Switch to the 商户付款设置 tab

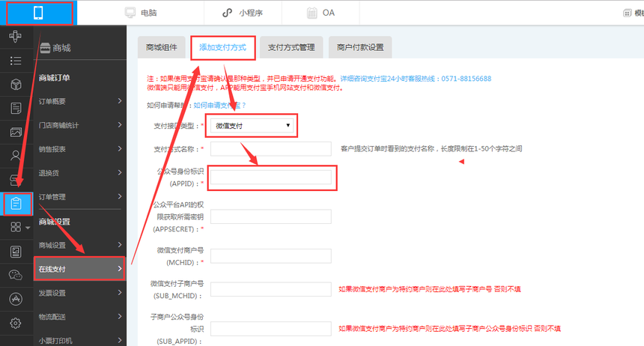pos(360,47)
